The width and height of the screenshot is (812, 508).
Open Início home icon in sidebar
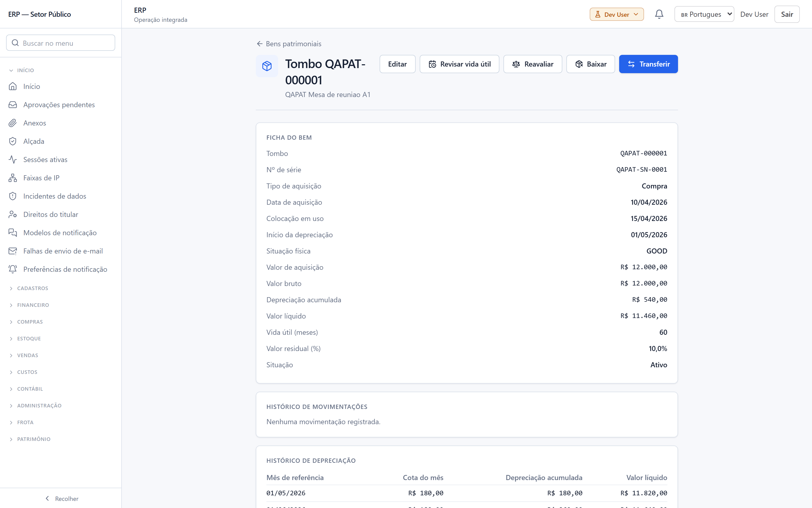(13, 86)
